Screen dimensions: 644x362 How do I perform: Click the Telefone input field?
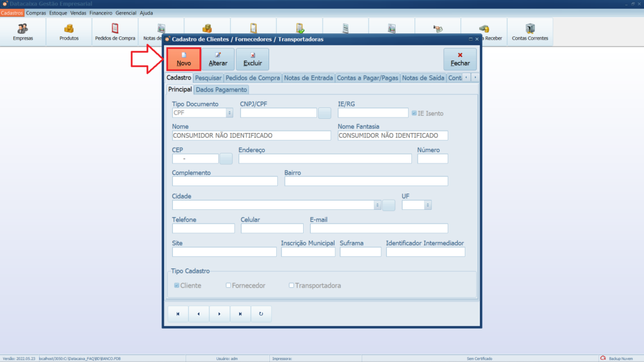click(203, 229)
